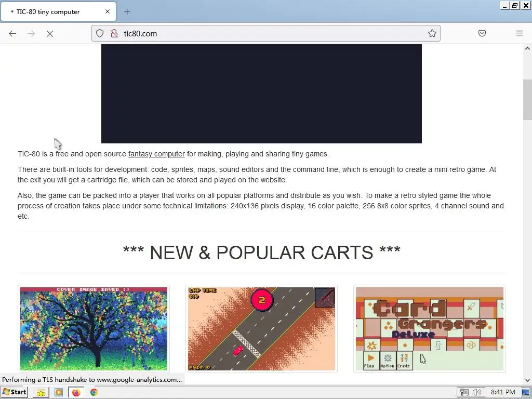Screen dimensions: 532x399
Task: Click the greyed forward arrow button
Action: [x=31, y=34]
